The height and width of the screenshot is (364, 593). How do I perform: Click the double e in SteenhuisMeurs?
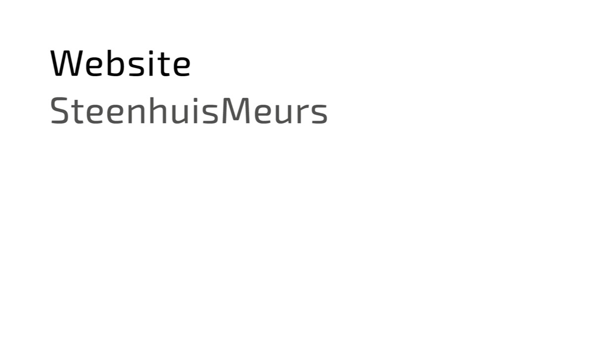[x=105, y=114]
